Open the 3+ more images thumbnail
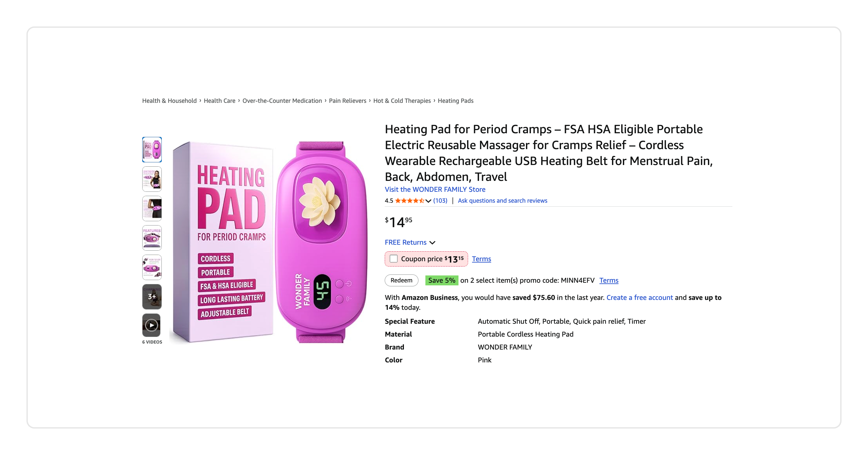Screen dimensions: 868x455 pos(152,296)
